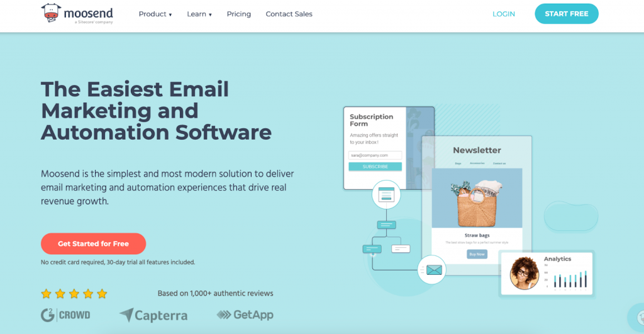Click the G2 Crowd logo
Viewport: 644px width, 334px height.
pyautogui.click(x=65, y=315)
